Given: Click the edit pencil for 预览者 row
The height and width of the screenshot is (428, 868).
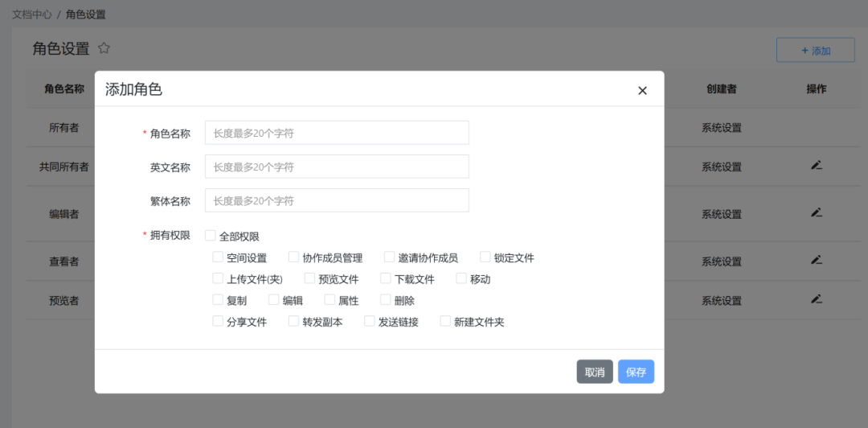Looking at the screenshot, I should pos(816,298).
